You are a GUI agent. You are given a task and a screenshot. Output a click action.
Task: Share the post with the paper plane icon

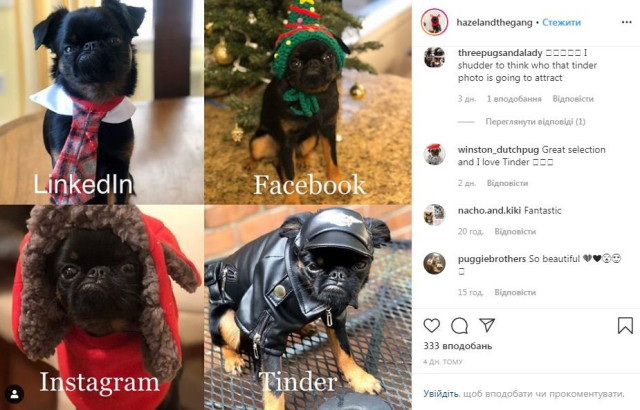[x=487, y=325]
